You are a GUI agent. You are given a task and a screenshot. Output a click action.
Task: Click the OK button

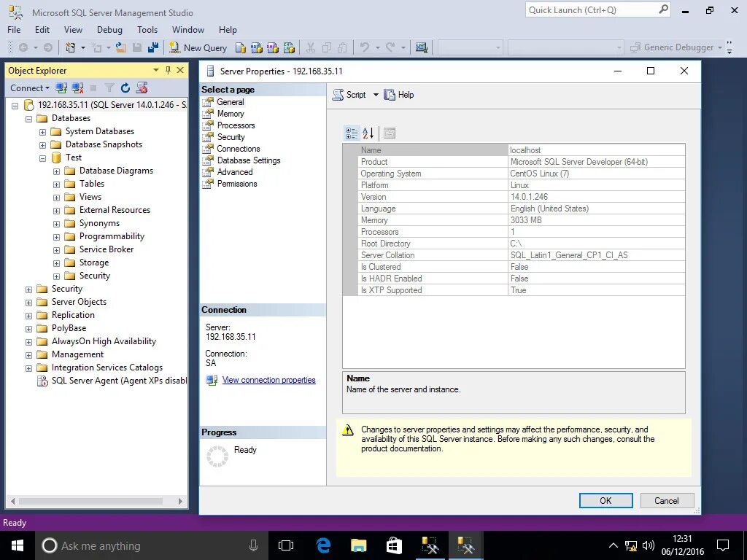pos(605,500)
